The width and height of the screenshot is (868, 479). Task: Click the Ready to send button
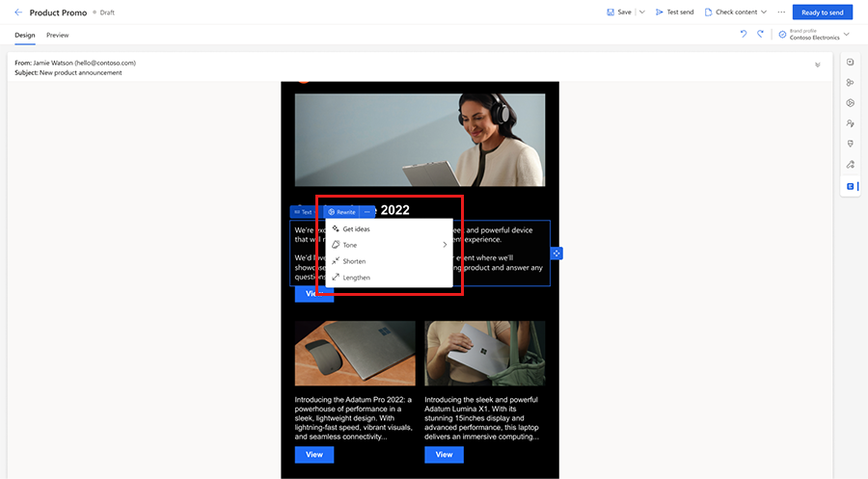coord(822,13)
